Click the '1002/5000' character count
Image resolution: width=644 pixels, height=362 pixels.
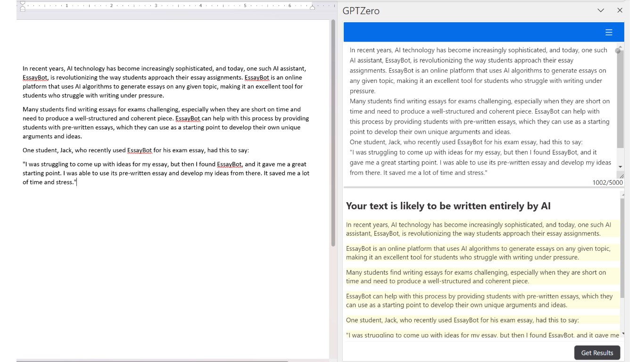tap(607, 182)
